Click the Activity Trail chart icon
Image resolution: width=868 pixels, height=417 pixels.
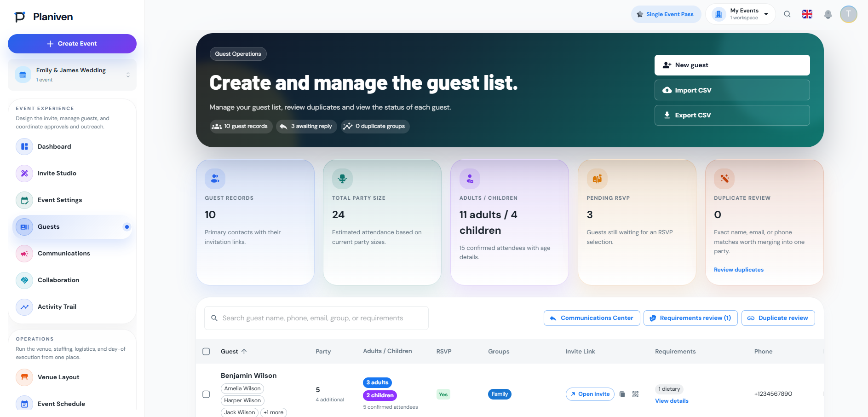pos(24,307)
